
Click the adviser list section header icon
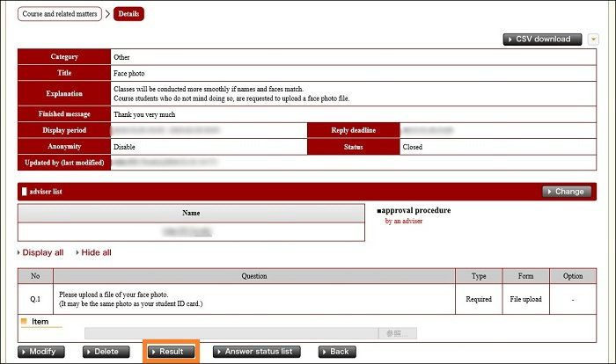23,191
